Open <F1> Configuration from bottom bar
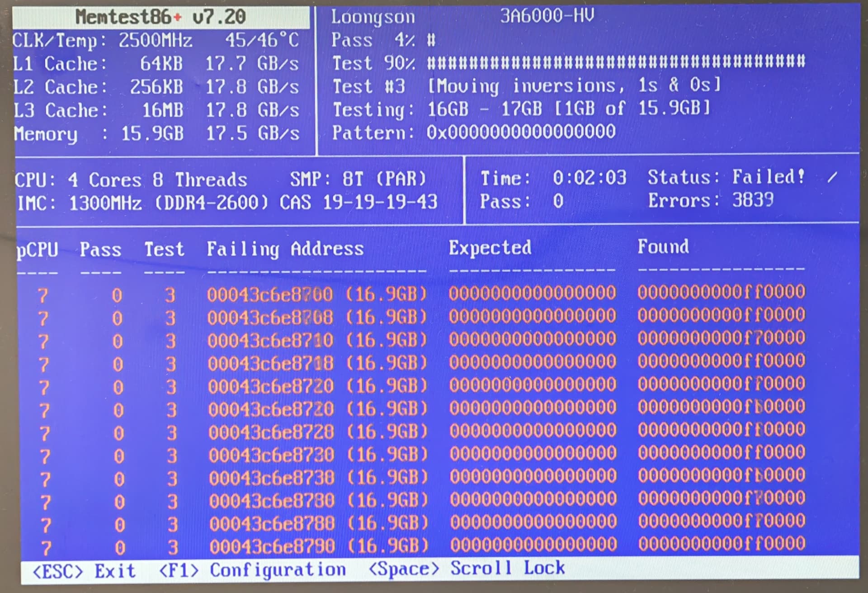 coord(252,570)
